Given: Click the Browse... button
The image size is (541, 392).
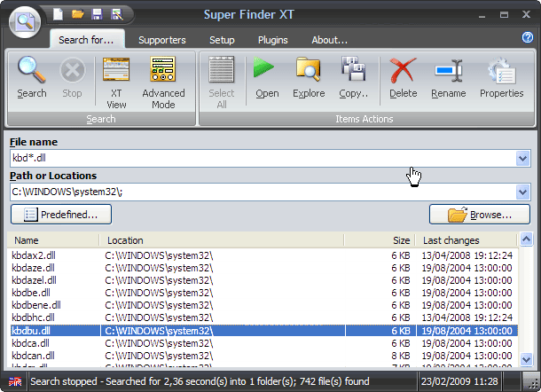Looking at the screenshot, I should [x=479, y=215].
